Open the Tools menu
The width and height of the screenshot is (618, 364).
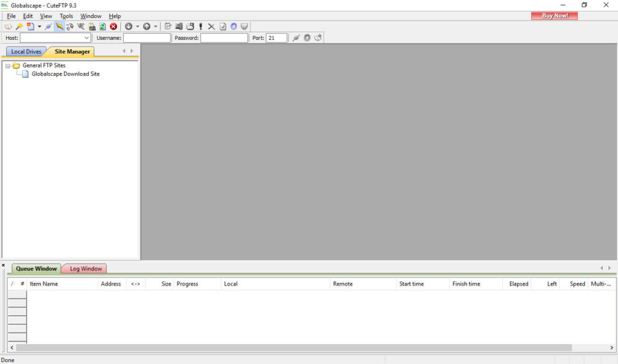[x=66, y=16]
